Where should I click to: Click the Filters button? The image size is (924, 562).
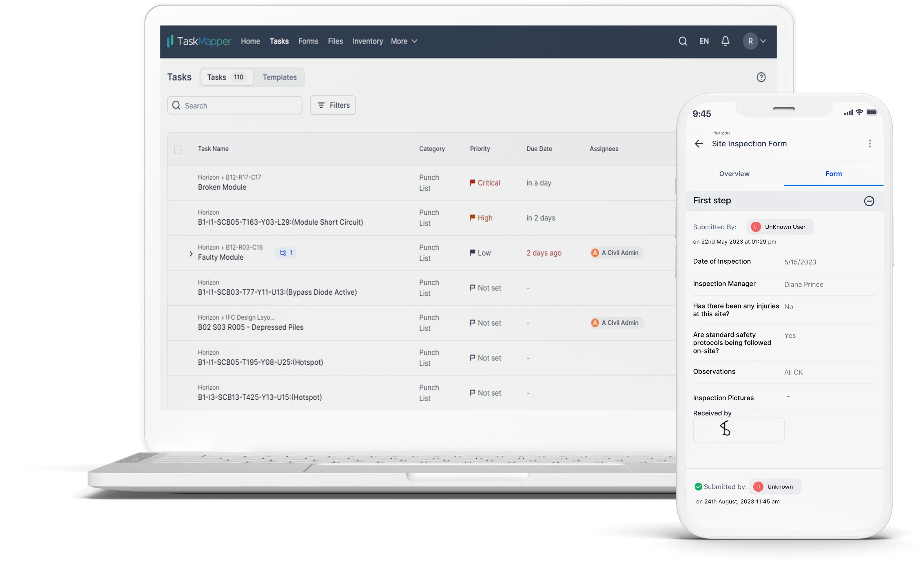[x=333, y=105]
